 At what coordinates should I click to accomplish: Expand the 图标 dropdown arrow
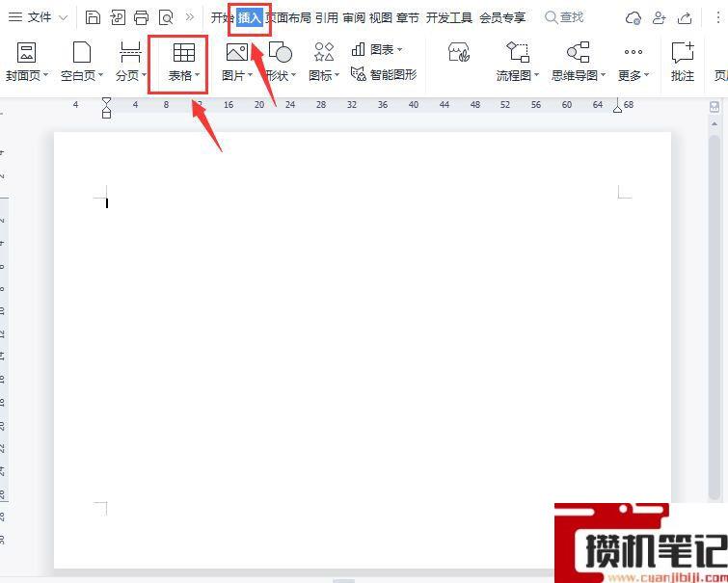pyautogui.click(x=337, y=75)
